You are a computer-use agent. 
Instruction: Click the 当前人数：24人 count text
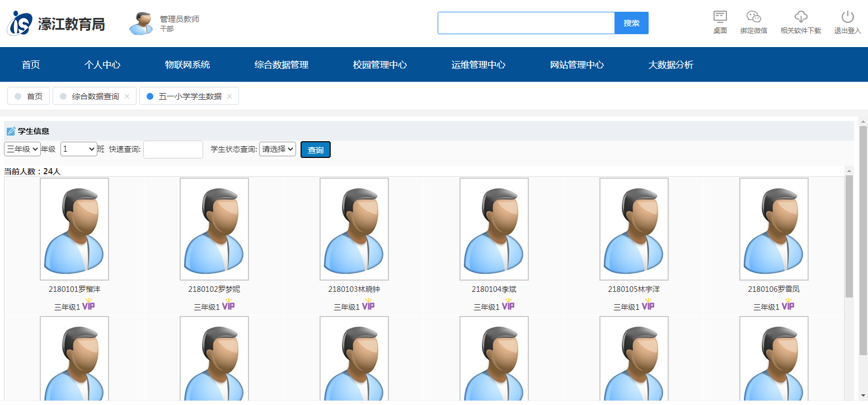click(32, 171)
